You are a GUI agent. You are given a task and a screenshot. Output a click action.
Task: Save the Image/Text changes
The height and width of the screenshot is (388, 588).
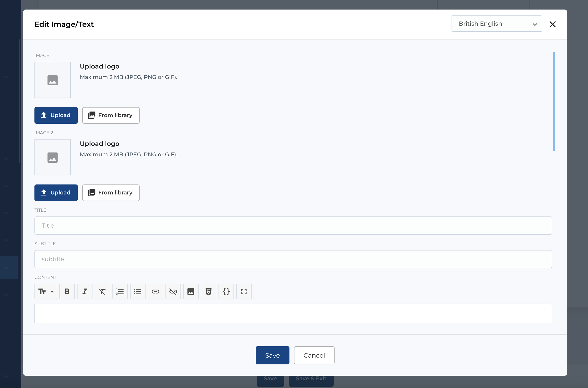click(x=272, y=355)
